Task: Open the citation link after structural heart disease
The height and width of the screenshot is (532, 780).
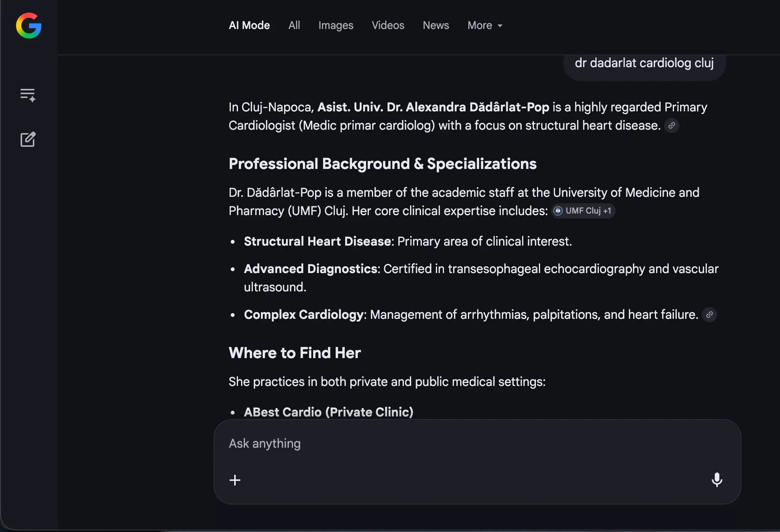Action: (x=671, y=125)
